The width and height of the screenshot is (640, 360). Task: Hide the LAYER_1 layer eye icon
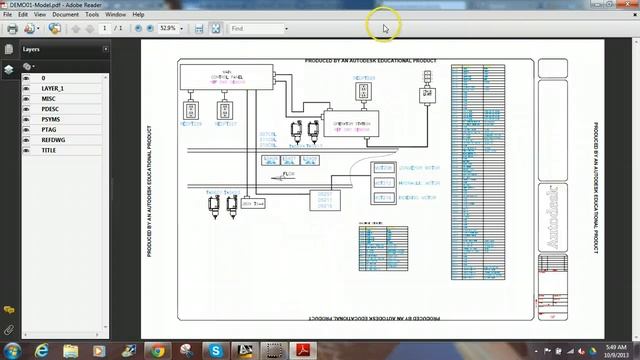pyautogui.click(x=27, y=88)
